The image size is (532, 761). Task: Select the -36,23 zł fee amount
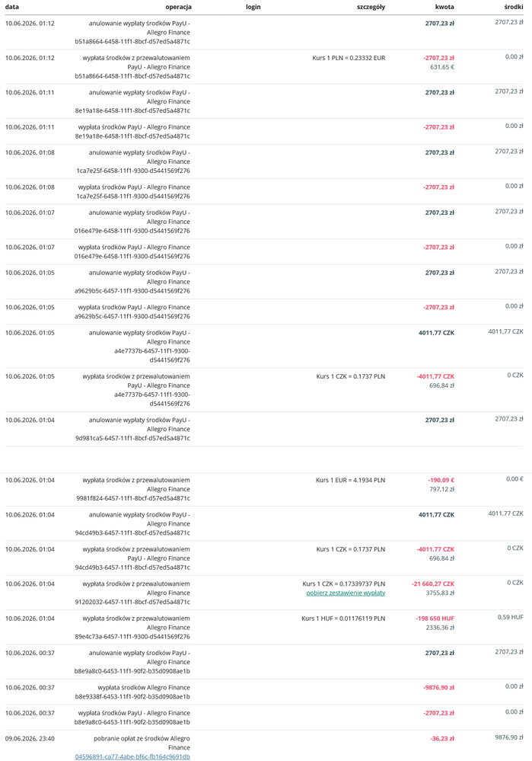442,739
